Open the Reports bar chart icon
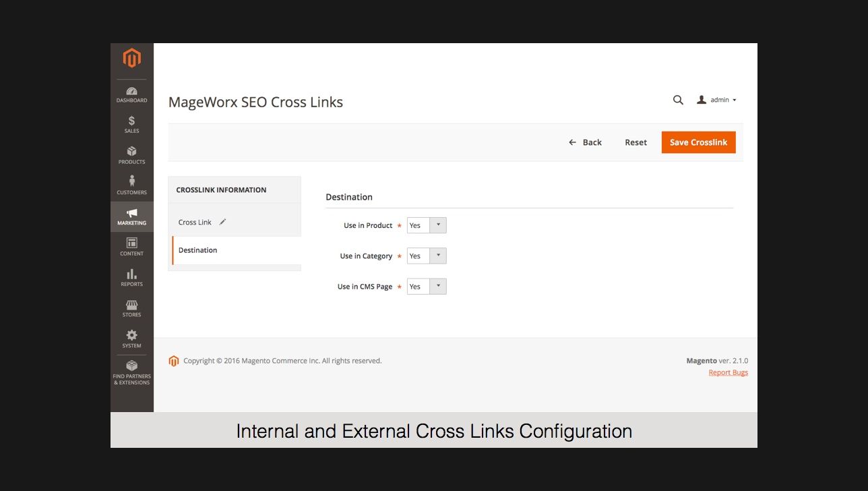 (x=131, y=277)
